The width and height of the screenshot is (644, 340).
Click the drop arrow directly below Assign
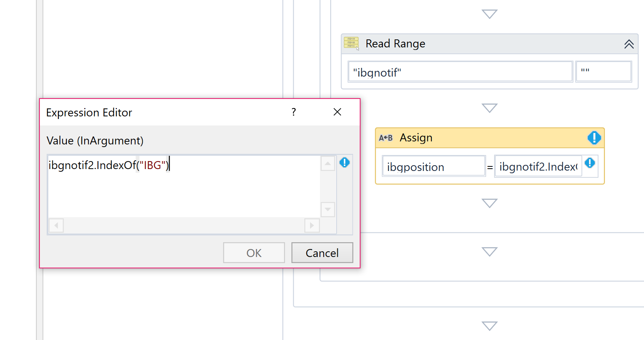click(489, 204)
